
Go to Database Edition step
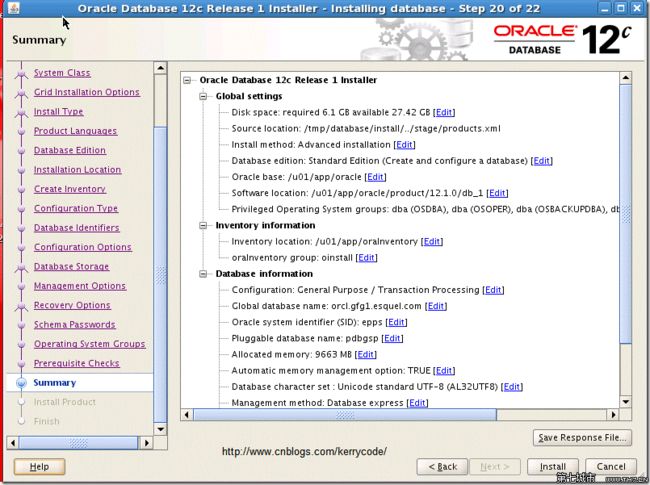pos(70,150)
